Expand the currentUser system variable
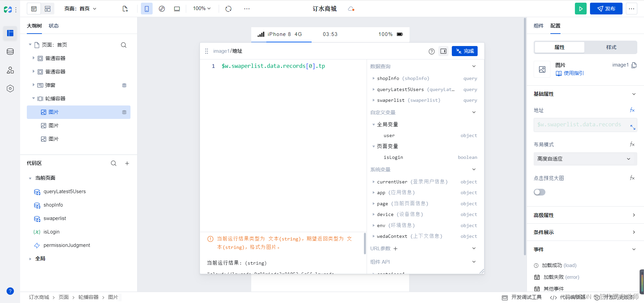Viewport: 644px width, 303px height. coord(374,182)
